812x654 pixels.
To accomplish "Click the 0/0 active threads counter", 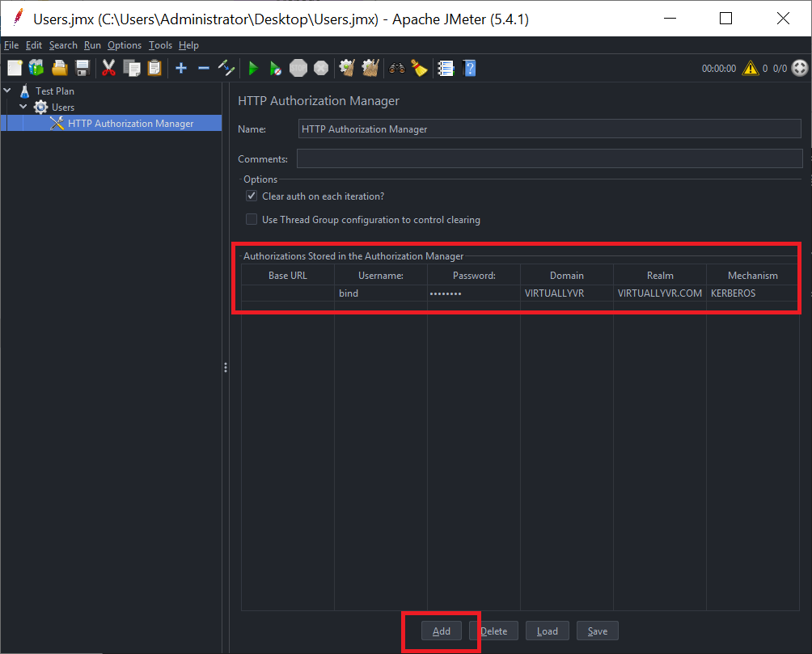I will coord(780,69).
